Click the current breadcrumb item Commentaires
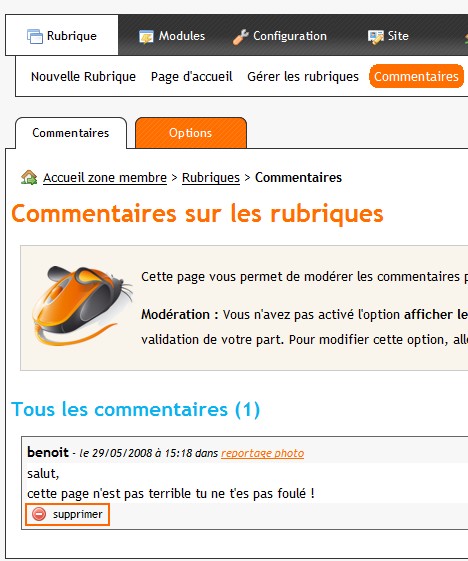The width and height of the screenshot is (468, 561). (x=298, y=177)
